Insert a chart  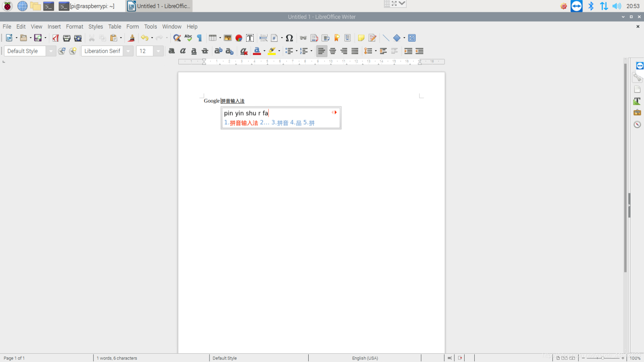(x=239, y=38)
